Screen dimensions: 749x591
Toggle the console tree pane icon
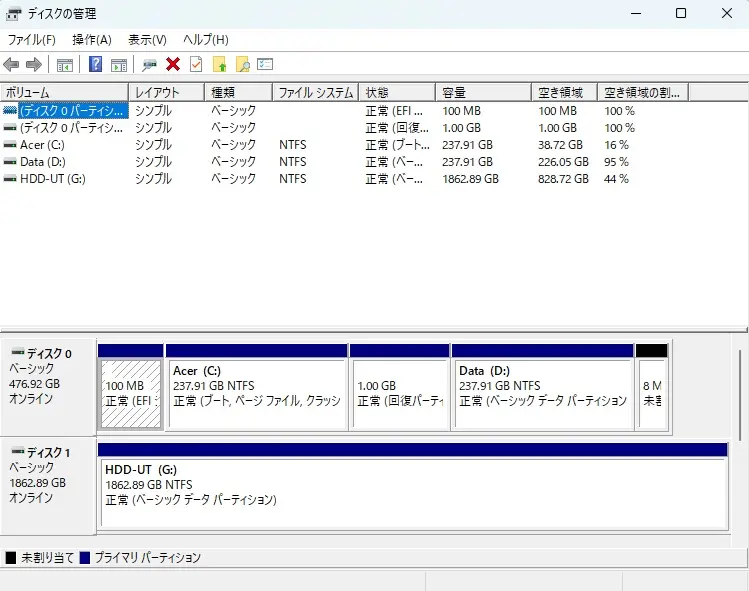tap(64, 64)
